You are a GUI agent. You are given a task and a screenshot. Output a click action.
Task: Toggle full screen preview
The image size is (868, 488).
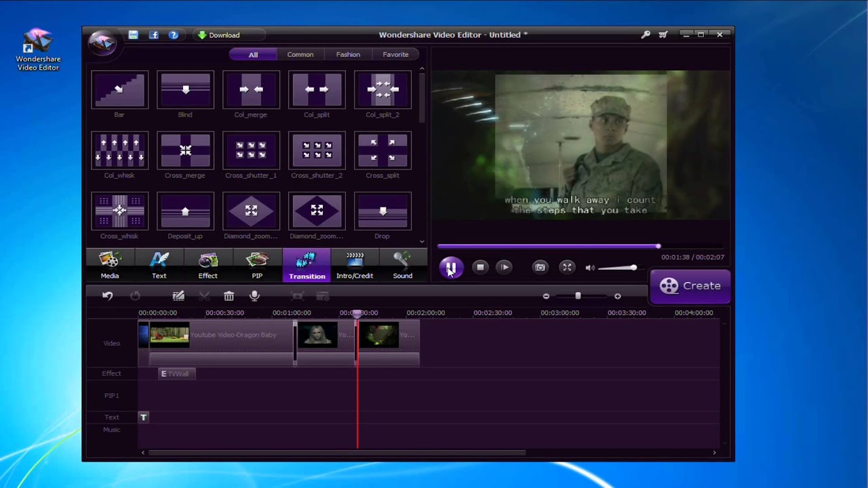(x=567, y=267)
